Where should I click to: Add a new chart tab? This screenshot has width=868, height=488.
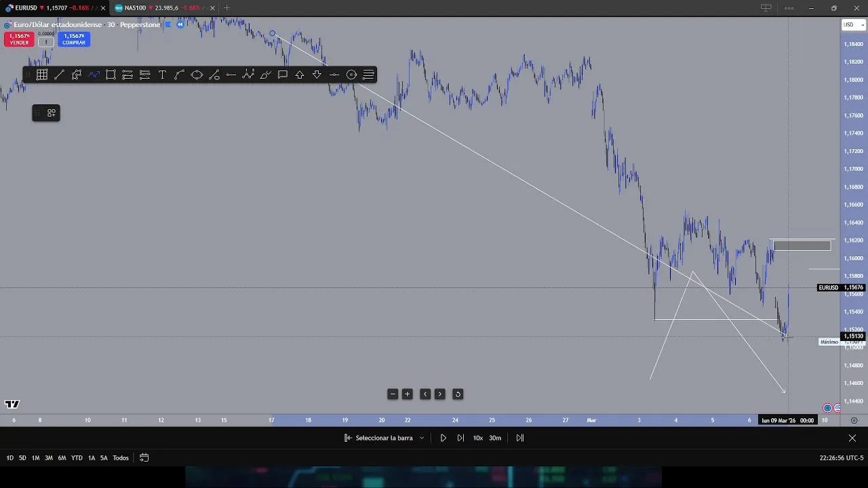click(226, 8)
